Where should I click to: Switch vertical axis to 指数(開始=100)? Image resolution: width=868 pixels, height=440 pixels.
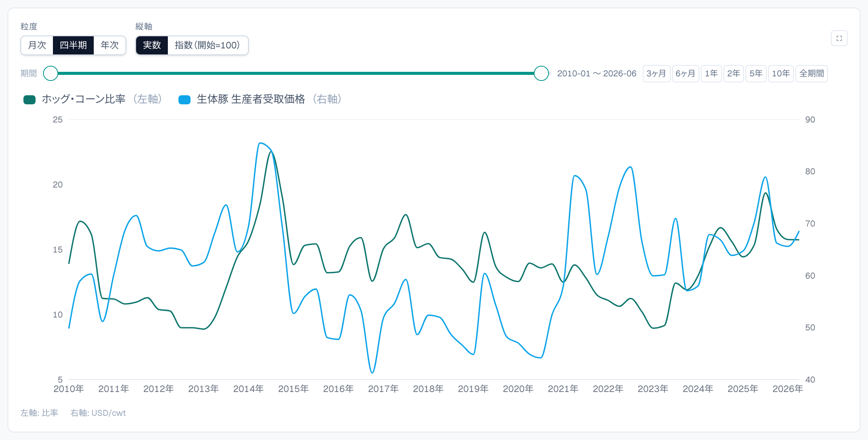(208, 45)
